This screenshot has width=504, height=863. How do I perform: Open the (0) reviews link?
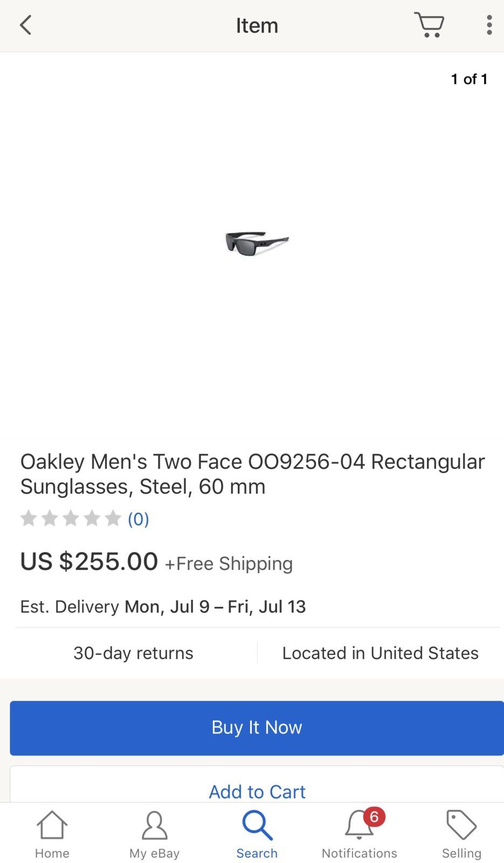(x=138, y=519)
